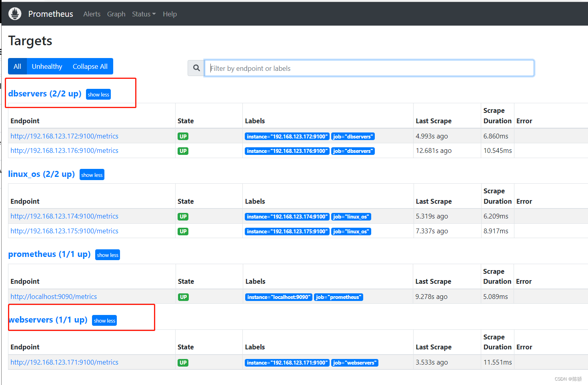Open the Help menu item
This screenshot has height=385, width=588.
(x=170, y=14)
